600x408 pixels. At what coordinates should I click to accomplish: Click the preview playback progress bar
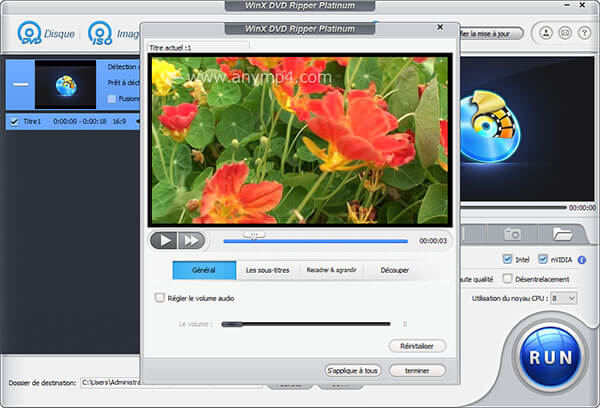316,242
